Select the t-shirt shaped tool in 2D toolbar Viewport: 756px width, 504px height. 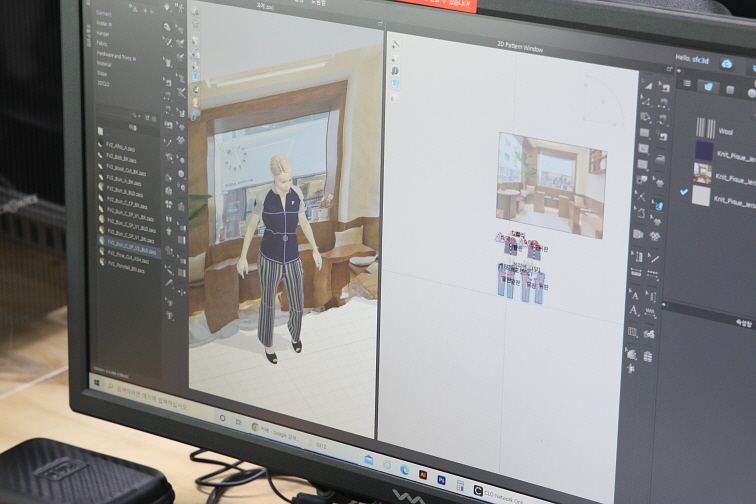(x=657, y=182)
